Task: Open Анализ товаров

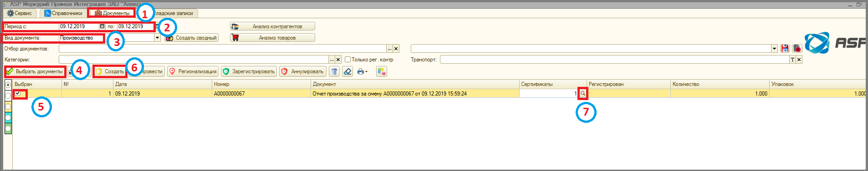Action: tap(272, 38)
